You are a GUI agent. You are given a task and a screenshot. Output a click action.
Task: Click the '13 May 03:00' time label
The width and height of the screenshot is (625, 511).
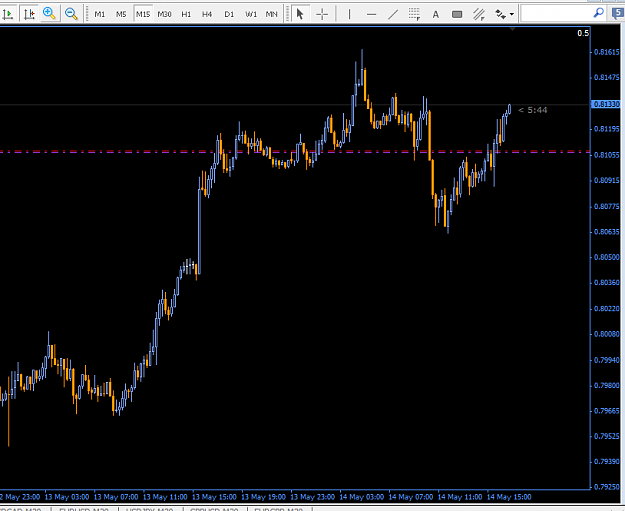(x=67, y=497)
